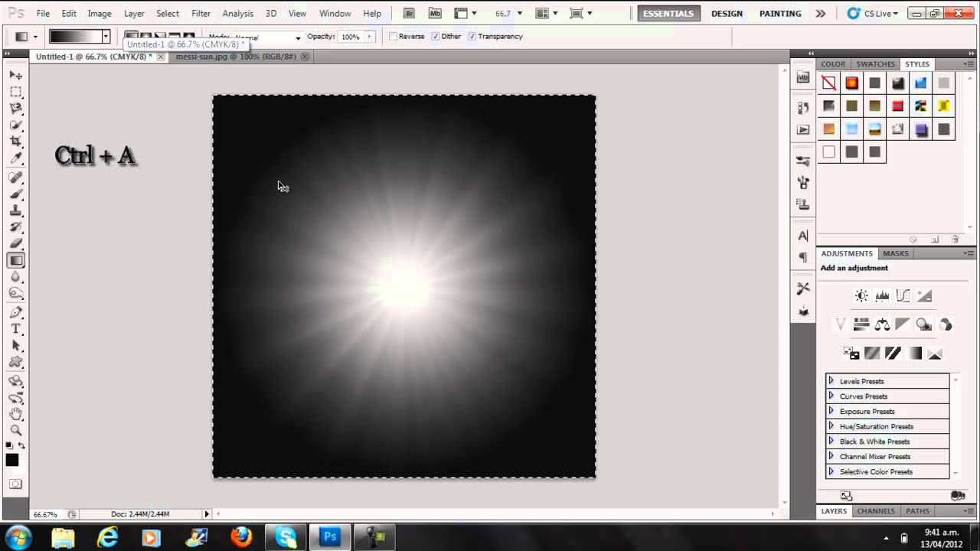Add a Curves adjustment layer
This screenshot has height=551, width=980.
click(x=903, y=295)
